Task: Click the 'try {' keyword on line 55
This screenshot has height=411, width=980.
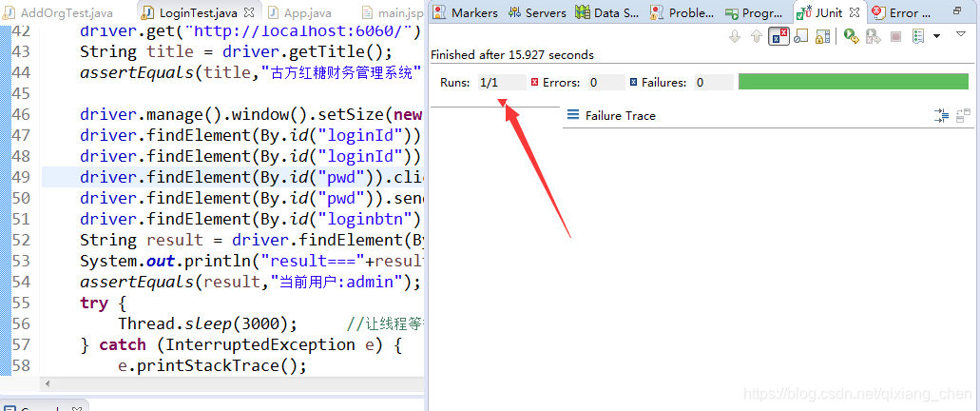Action: coord(103,303)
